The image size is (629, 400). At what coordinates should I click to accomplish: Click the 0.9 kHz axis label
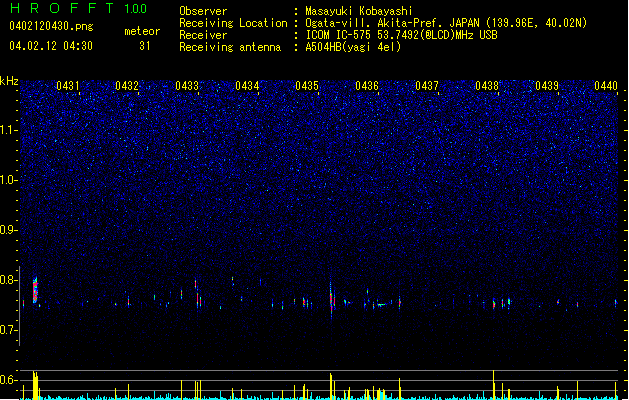click(9, 230)
